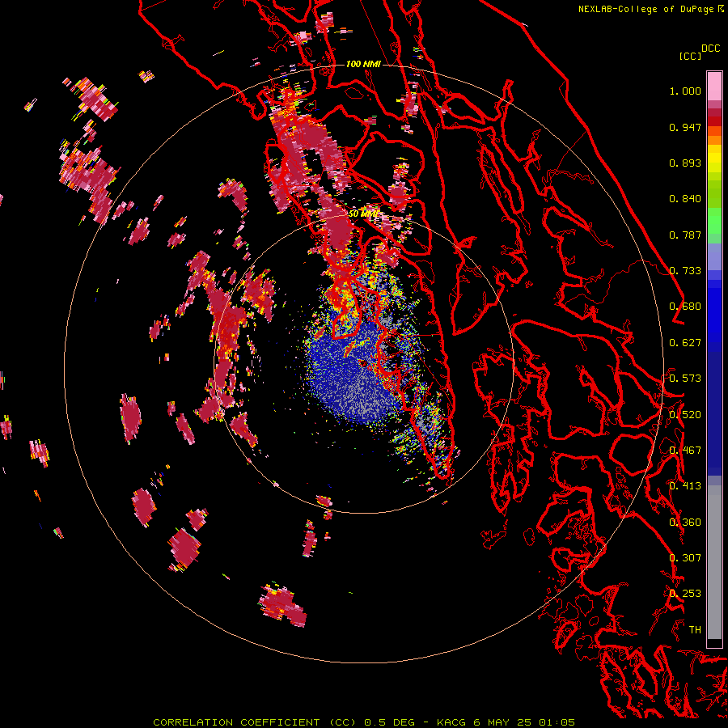Click the 1.000 scale value
Viewport: 728px width, 728px height.
tap(685, 91)
